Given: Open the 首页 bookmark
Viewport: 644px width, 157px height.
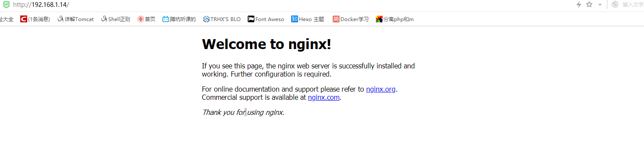Looking at the screenshot, I should pos(146,19).
